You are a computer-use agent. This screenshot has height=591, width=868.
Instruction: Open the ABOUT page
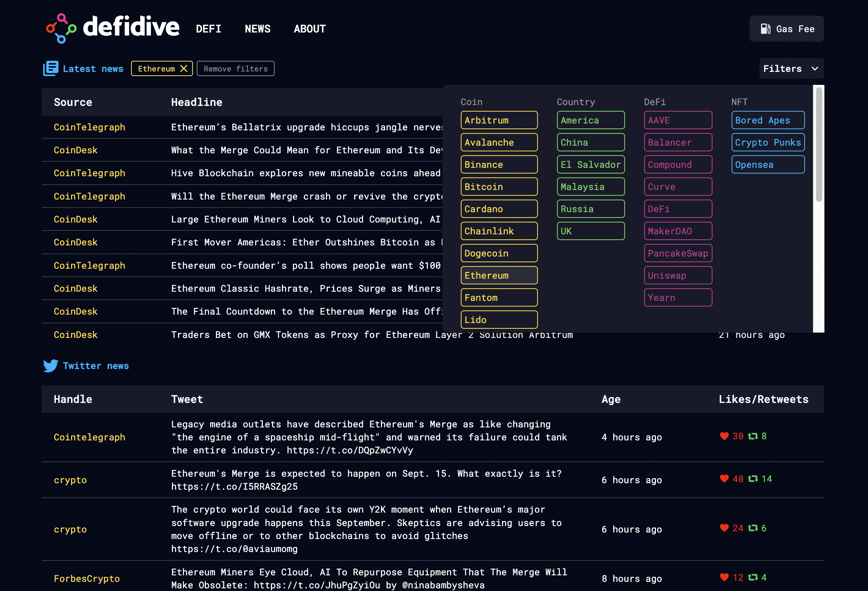coord(310,29)
